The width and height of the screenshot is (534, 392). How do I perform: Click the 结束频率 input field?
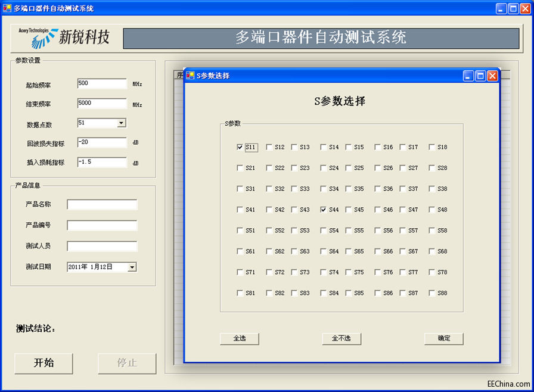point(102,104)
